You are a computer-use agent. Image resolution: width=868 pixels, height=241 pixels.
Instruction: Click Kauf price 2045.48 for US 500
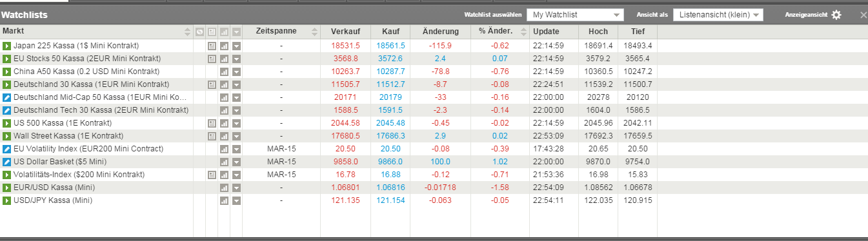click(390, 123)
